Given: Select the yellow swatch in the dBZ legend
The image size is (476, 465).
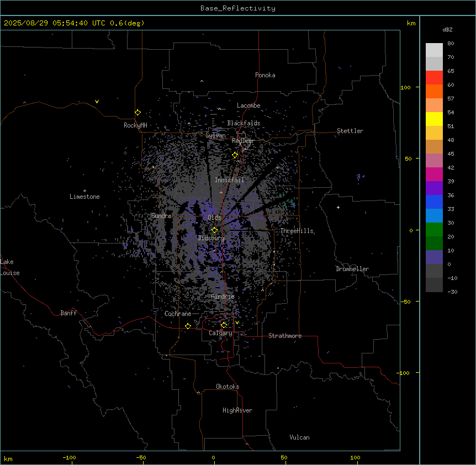Looking at the screenshot, I should (434, 119).
